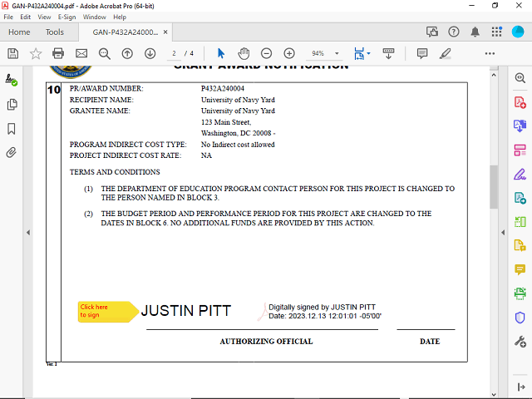Viewport: 532px width, 399px height.
Task: Open the Protect shield tool
Action: tap(520, 318)
